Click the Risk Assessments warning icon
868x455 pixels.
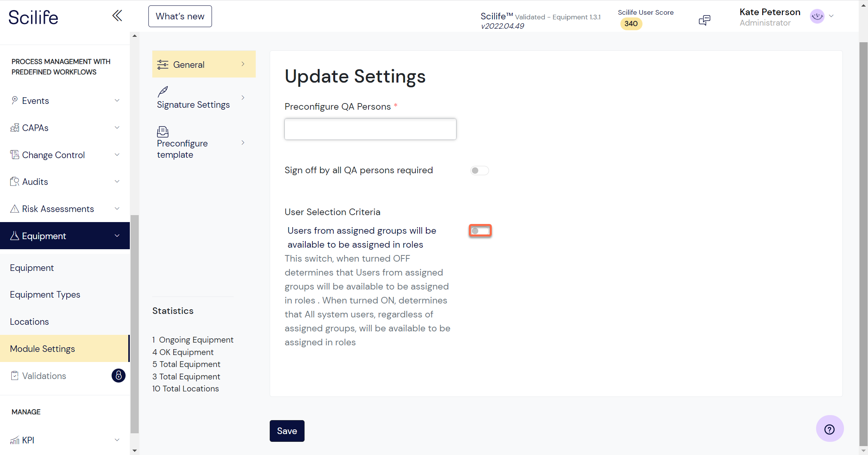[x=14, y=209]
